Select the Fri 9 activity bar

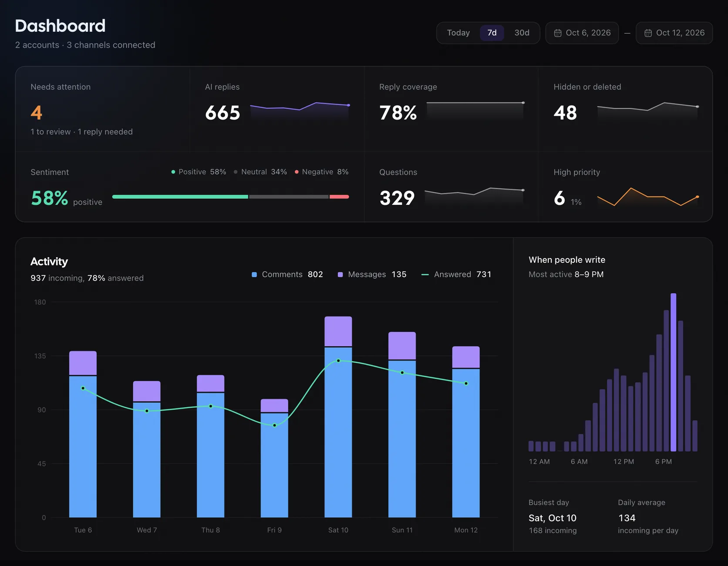[x=274, y=458]
